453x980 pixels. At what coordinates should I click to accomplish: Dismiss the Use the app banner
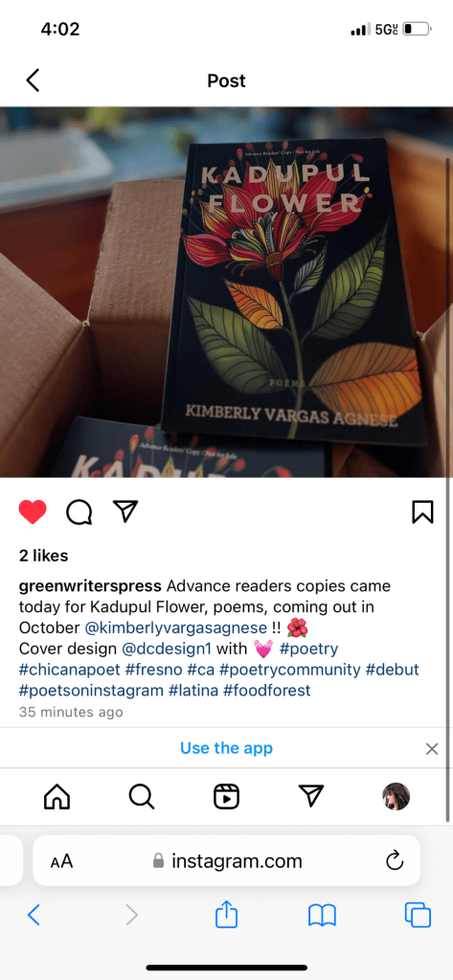click(x=432, y=749)
